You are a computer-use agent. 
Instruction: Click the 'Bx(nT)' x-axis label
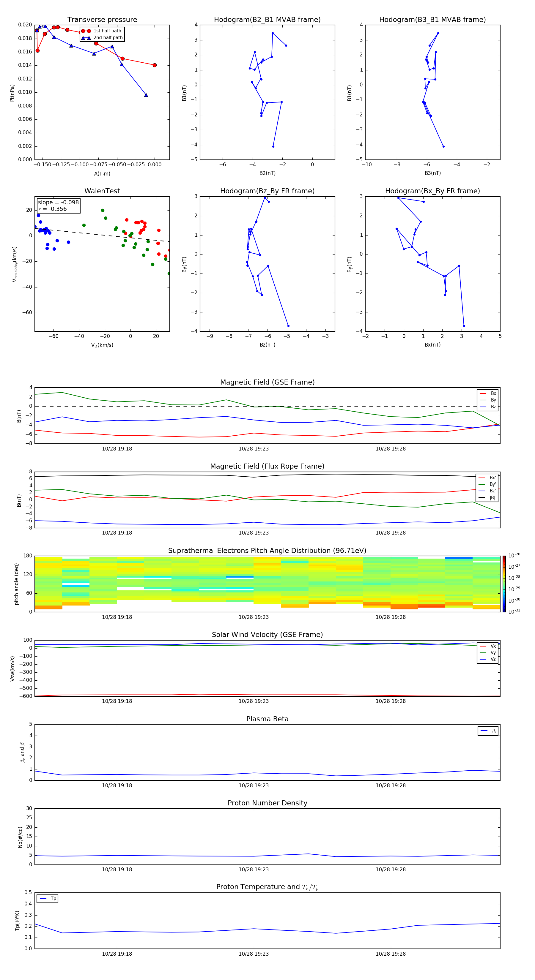432,345
